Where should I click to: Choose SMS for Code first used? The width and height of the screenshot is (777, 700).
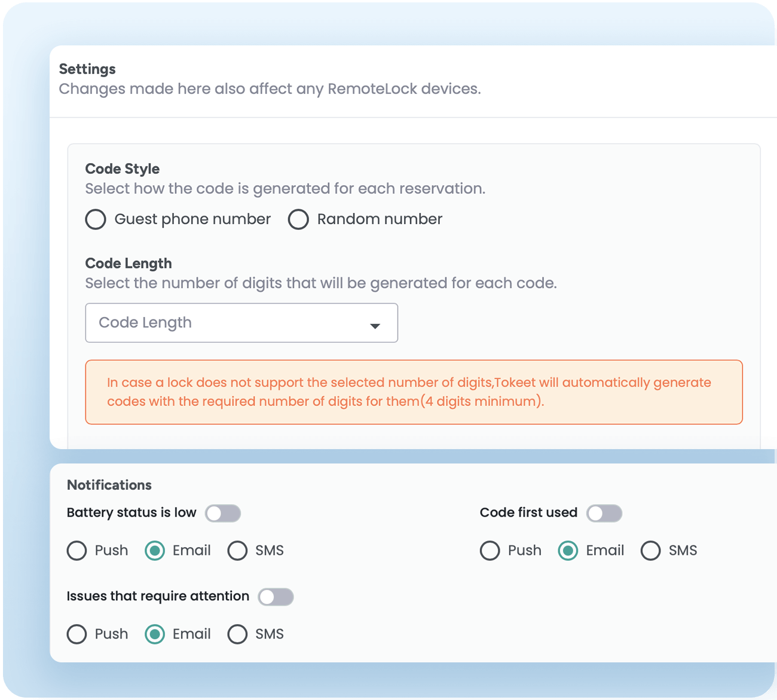[650, 550]
